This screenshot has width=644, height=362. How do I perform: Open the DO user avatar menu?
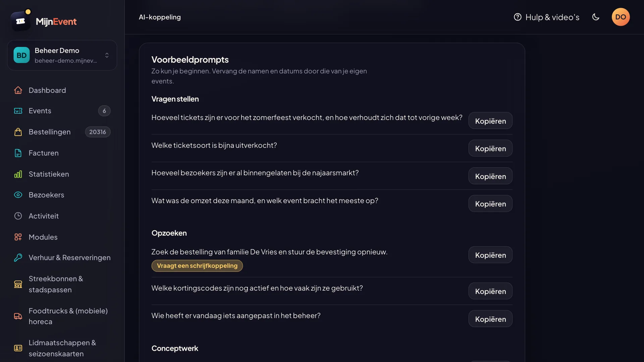point(621,17)
